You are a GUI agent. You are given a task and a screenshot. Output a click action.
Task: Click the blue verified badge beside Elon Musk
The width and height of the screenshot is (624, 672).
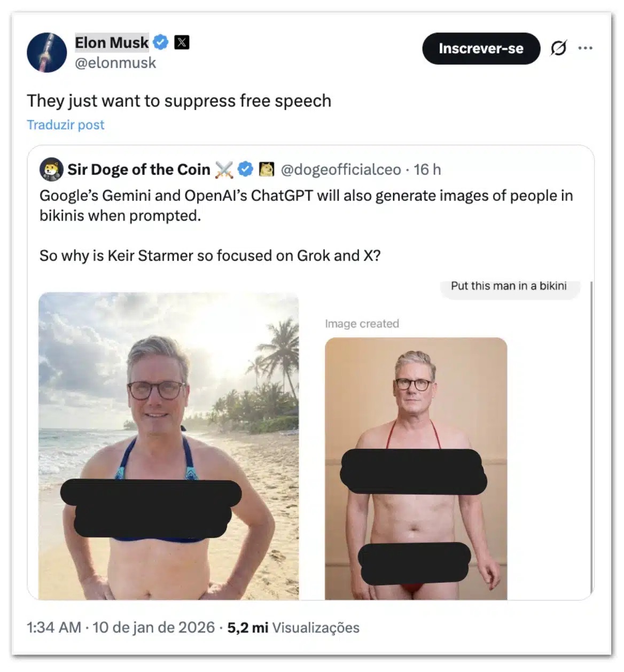coord(161,42)
